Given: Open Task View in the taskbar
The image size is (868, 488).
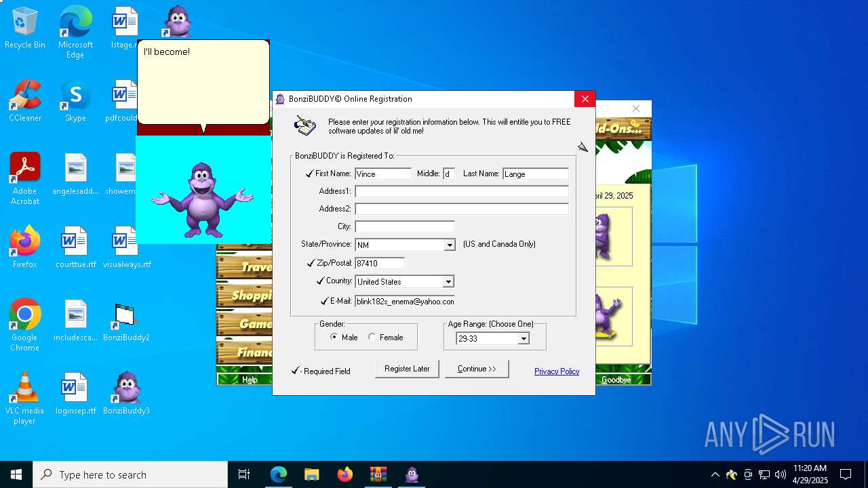Looking at the screenshot, I should [x=244, y=474].
